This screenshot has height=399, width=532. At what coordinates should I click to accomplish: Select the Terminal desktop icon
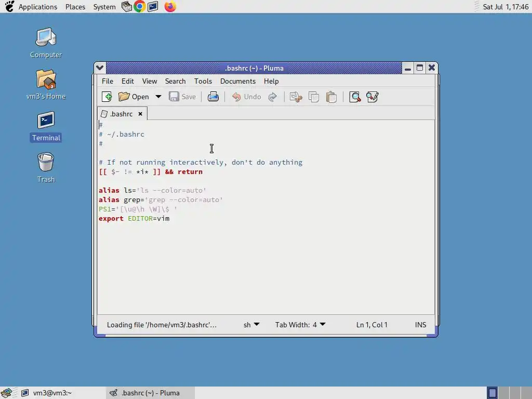46,126
